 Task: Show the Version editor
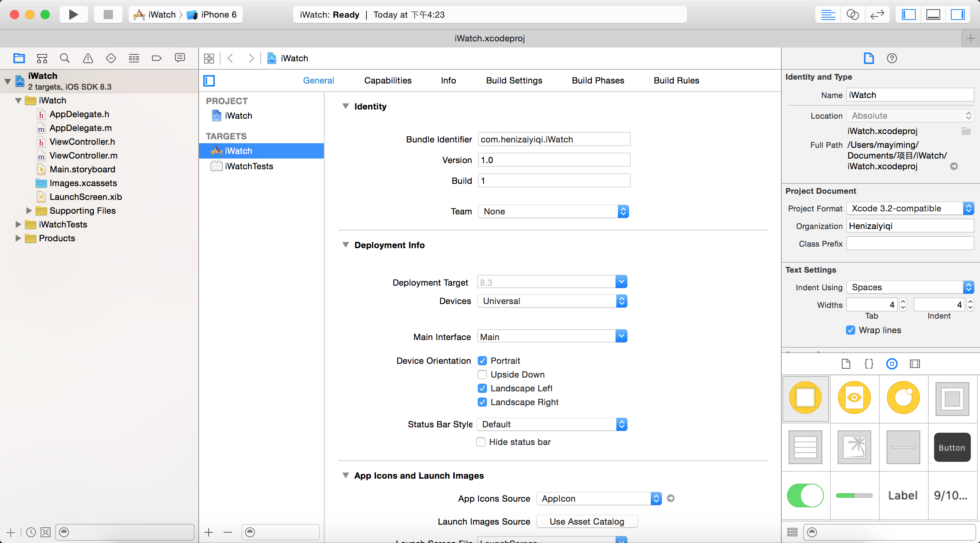[877, 15]
